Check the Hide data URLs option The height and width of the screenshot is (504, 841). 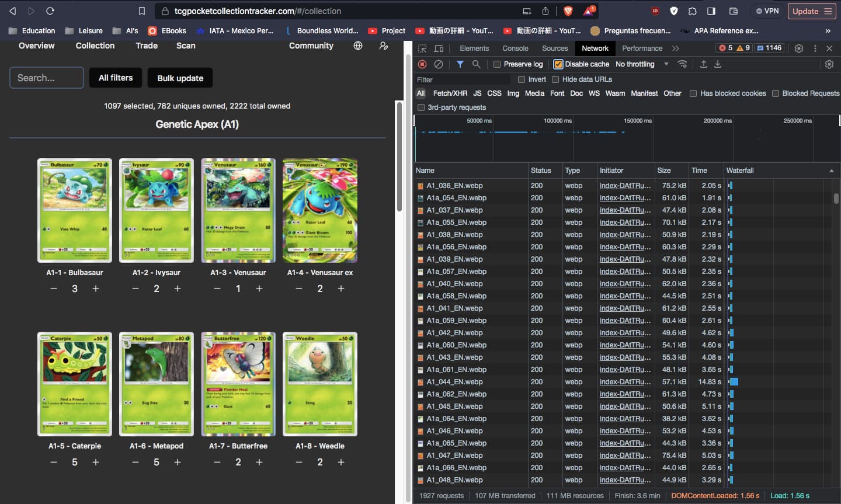(555, 79)
